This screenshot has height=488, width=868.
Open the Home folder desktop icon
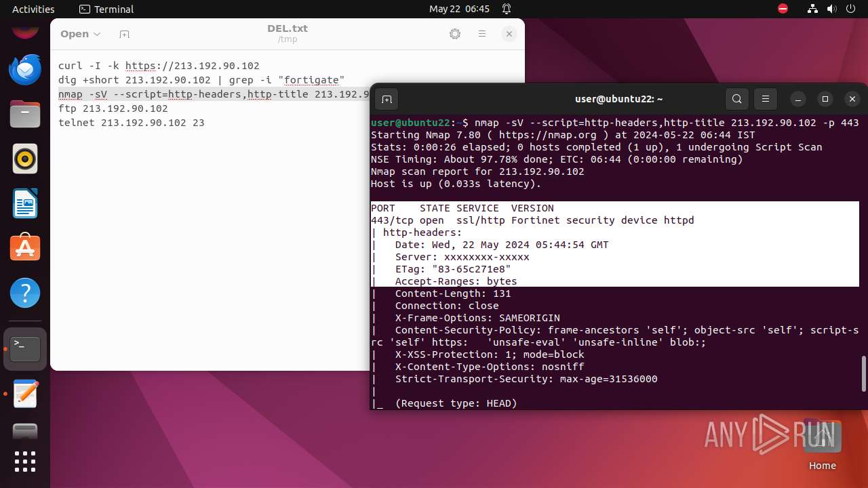tap(822, 445)
